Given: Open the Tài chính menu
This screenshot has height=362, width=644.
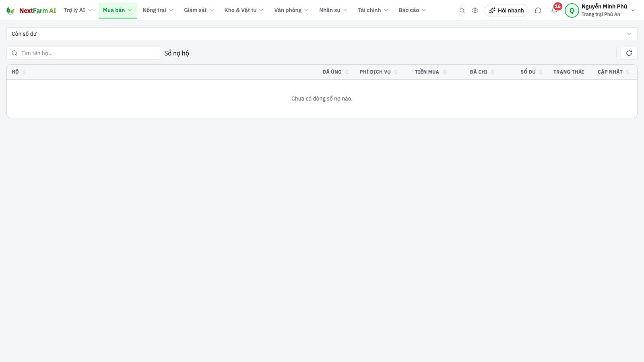Looking at the screenshot, I should (x=373, y=10).
